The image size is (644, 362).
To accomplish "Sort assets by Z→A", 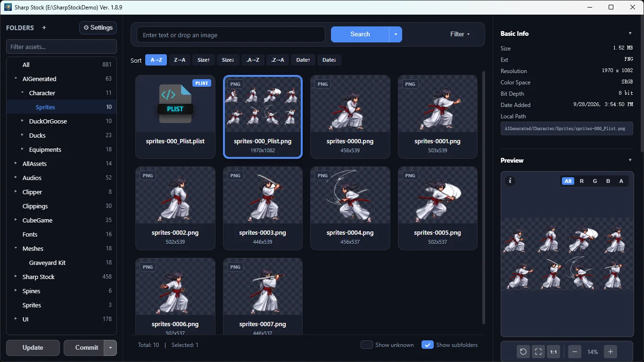I will 180,60.
